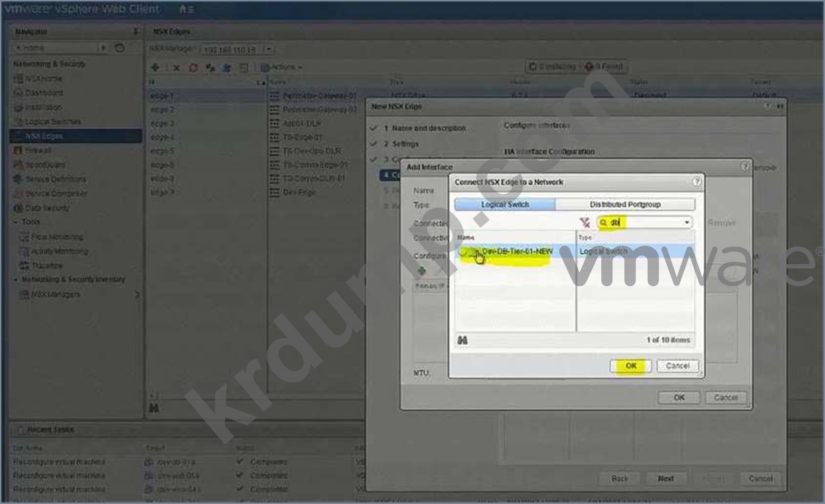Open the Actions dropdown menu
825x504 pixels.
pos(281,67)
